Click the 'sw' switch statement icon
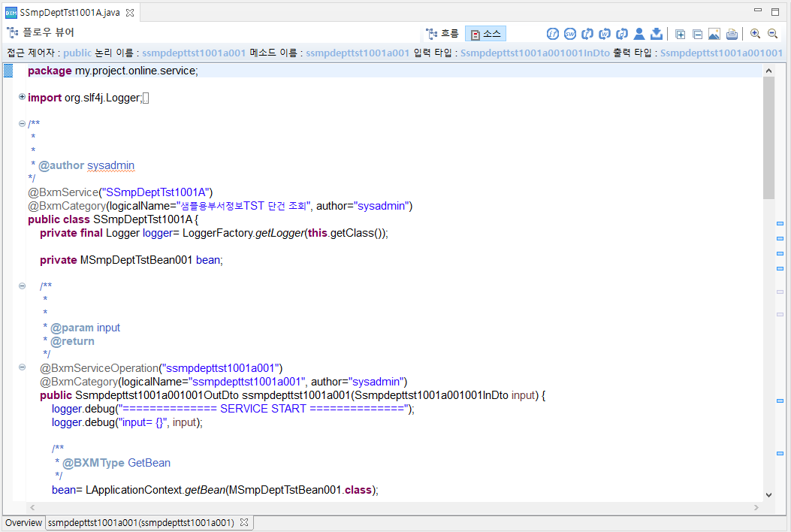Screen dimensions: 791x532 570,34
